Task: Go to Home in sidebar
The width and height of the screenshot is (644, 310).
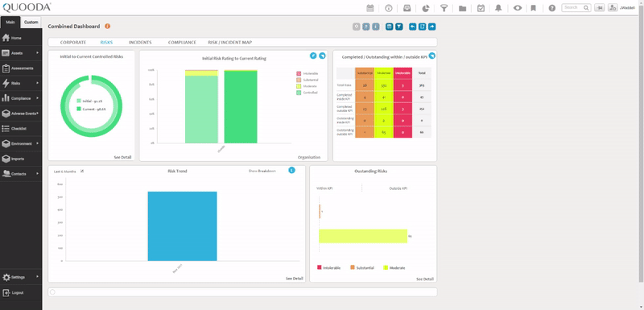Action: 21,38
